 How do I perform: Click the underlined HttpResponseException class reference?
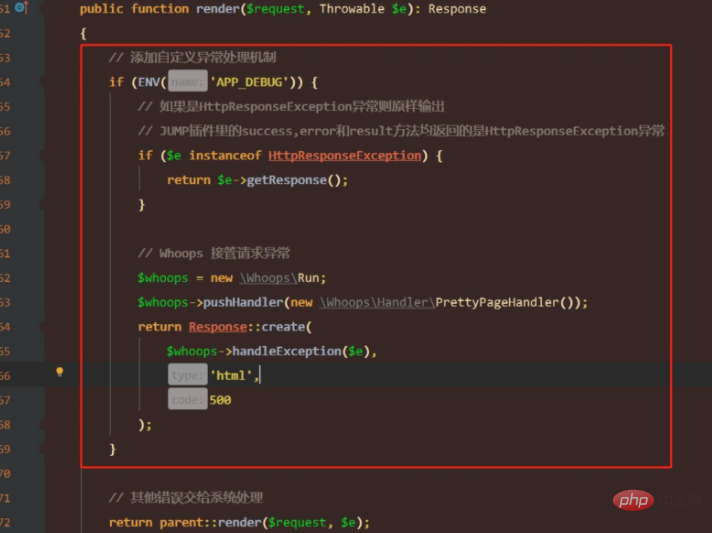click(344, 155)
